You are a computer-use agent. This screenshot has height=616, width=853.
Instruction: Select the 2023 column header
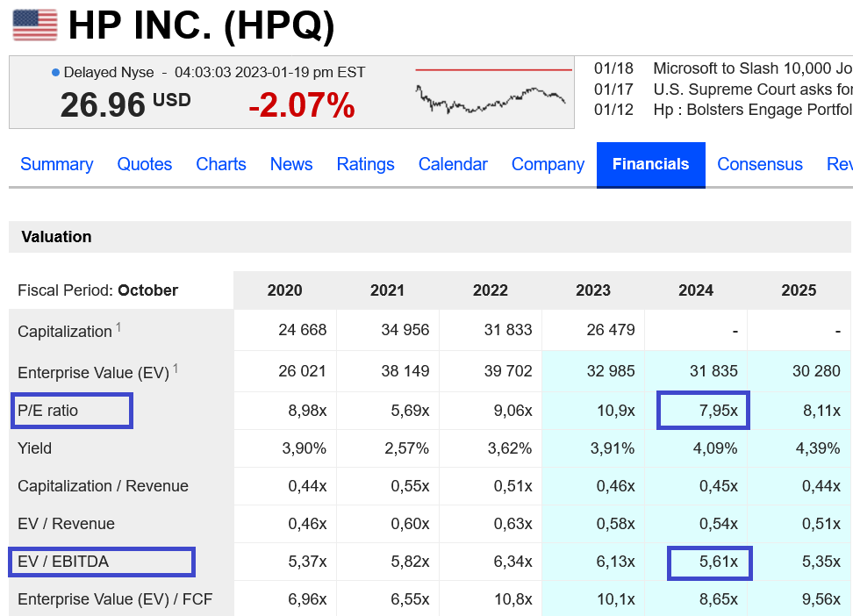pyautogui.click(x=593, y=290)
